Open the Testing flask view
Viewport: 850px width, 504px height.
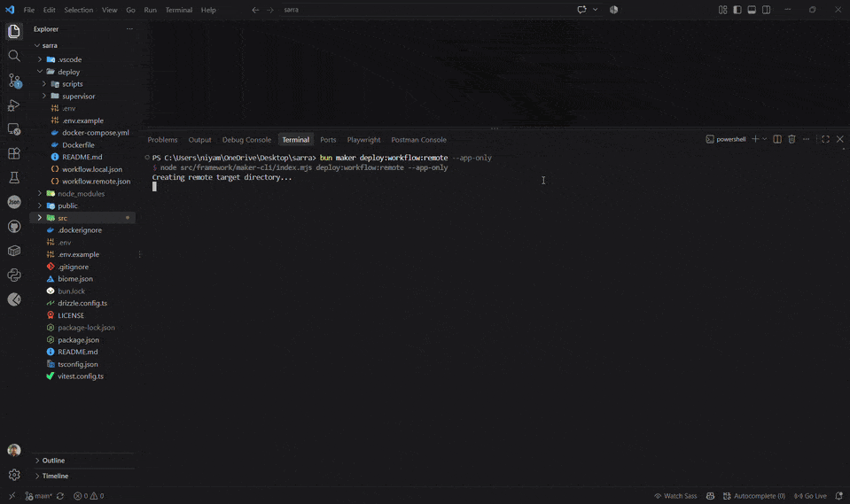(14, 178)
